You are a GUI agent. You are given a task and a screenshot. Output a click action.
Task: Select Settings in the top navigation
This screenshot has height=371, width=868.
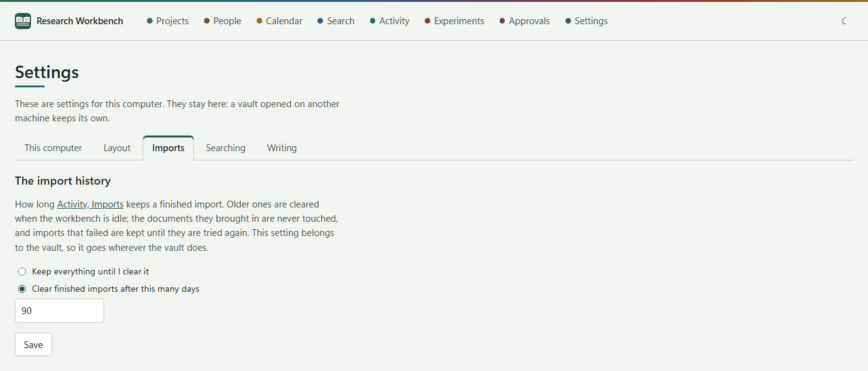586,21
